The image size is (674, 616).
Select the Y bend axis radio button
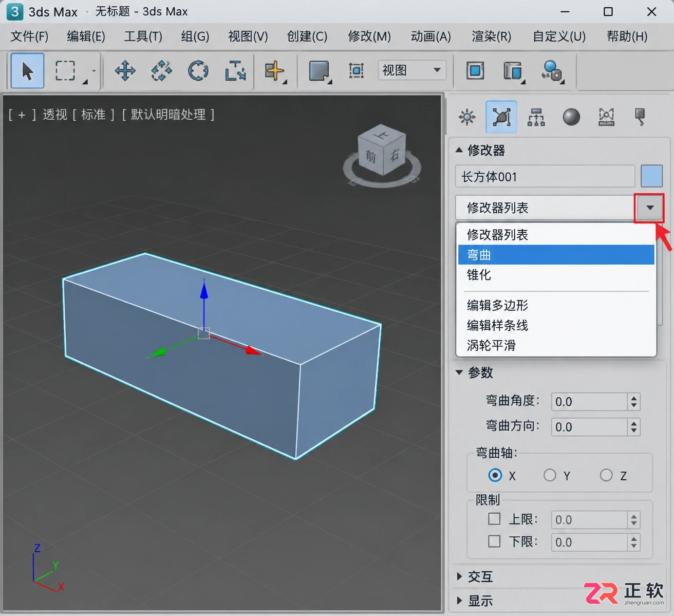coord(550,475)
